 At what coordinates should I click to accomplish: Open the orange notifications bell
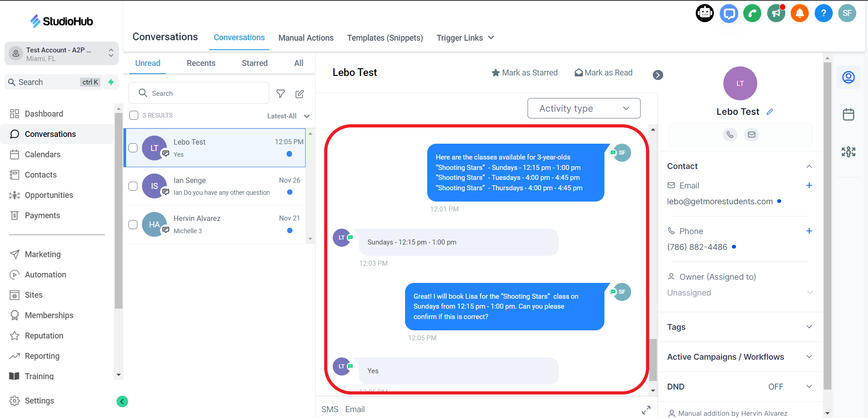800,13
